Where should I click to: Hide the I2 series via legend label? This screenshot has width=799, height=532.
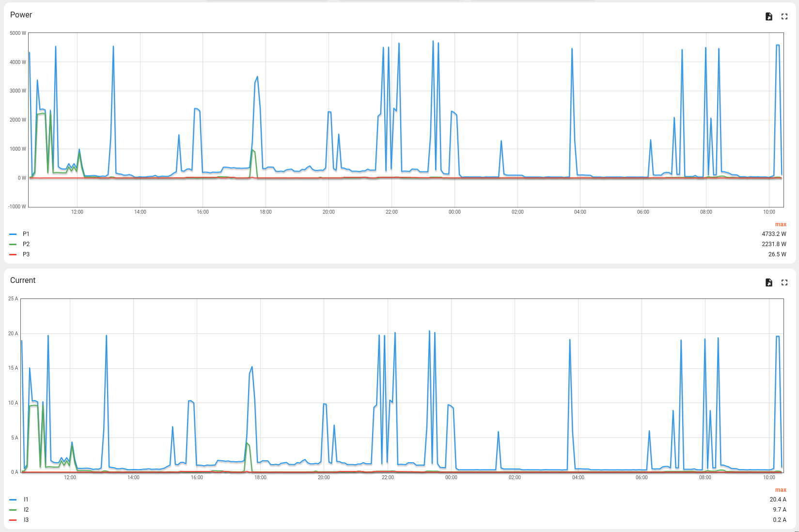click(x=26, y=510)
